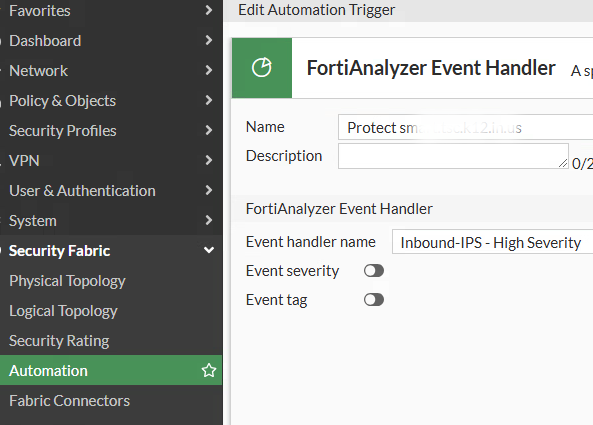593x425 pixels.
Task: Click the Description field label
Action: coord(284,156)
